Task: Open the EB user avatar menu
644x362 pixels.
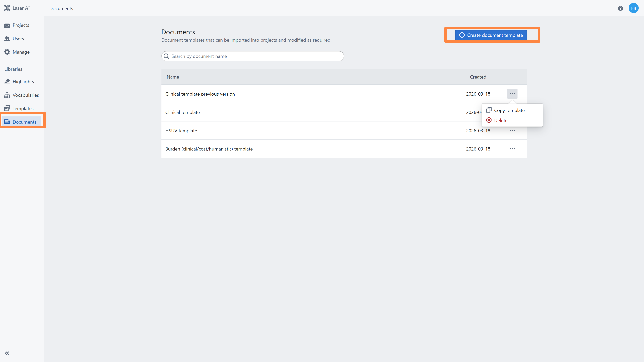Action: point(633,8)
